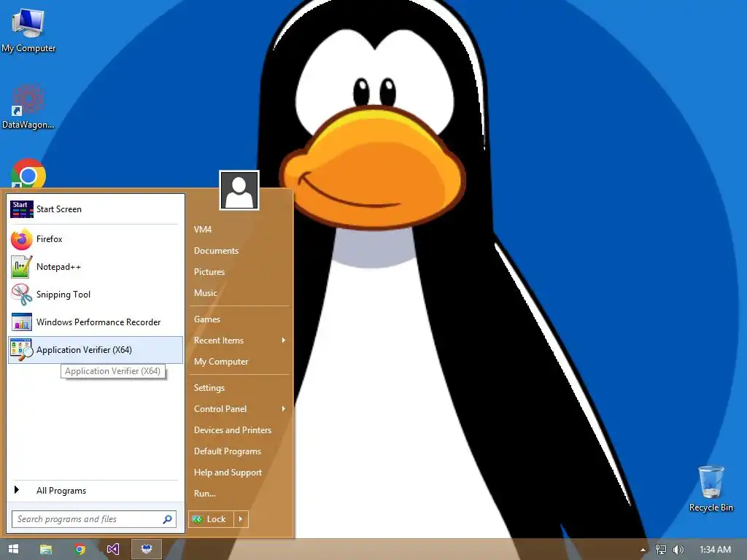Image resolution: width=747 pixels, height=560 pixels.
Task: Click the Start Screen label text
Action: 59,209
